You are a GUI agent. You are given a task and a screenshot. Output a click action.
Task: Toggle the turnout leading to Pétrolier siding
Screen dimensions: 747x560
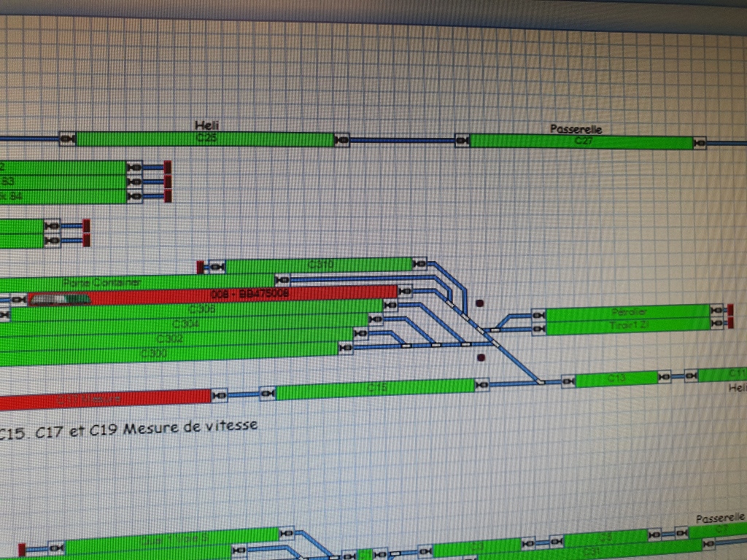[495, 330]
